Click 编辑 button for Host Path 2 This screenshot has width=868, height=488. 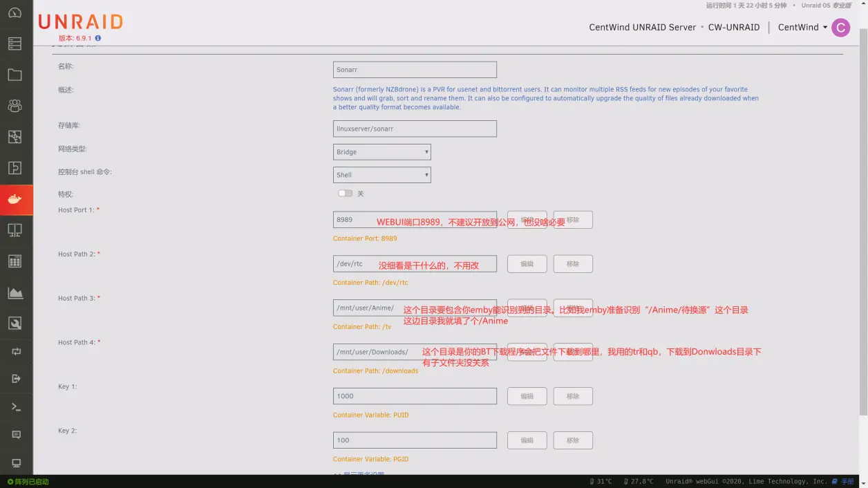(527, 264)
